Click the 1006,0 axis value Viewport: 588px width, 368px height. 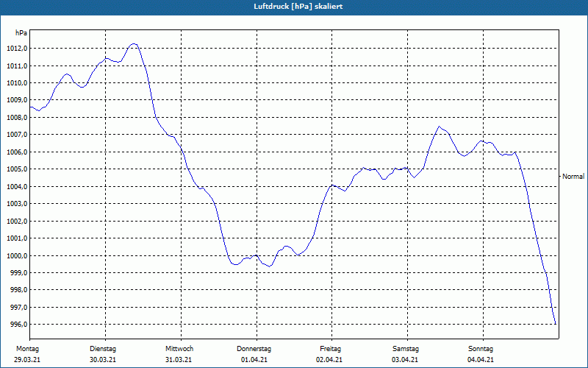tap(17, 152)
